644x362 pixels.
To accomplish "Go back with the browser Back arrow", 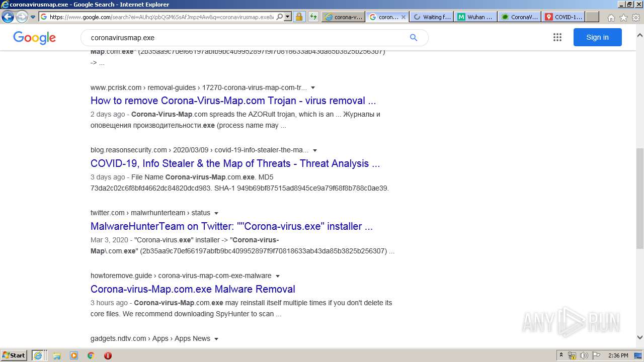I will pos(8,17).
